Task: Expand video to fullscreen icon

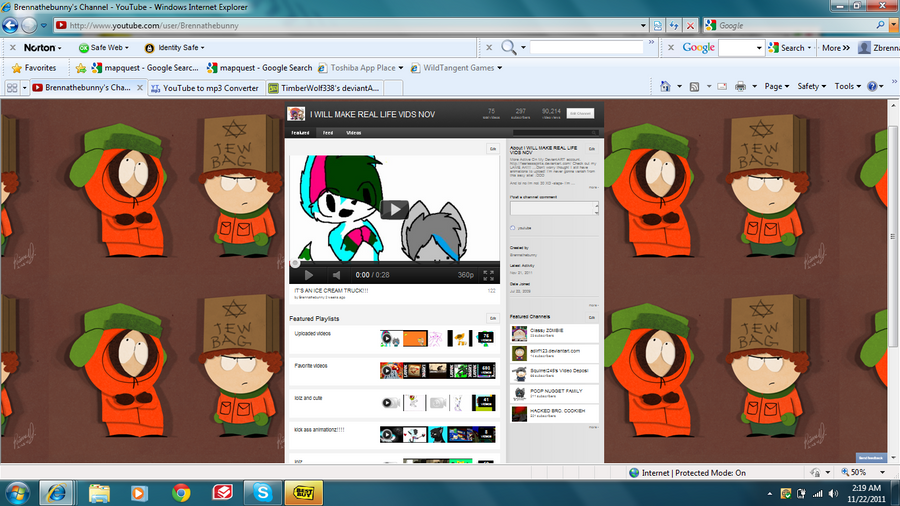Action: pyautogui.click(x=488, y=275)
